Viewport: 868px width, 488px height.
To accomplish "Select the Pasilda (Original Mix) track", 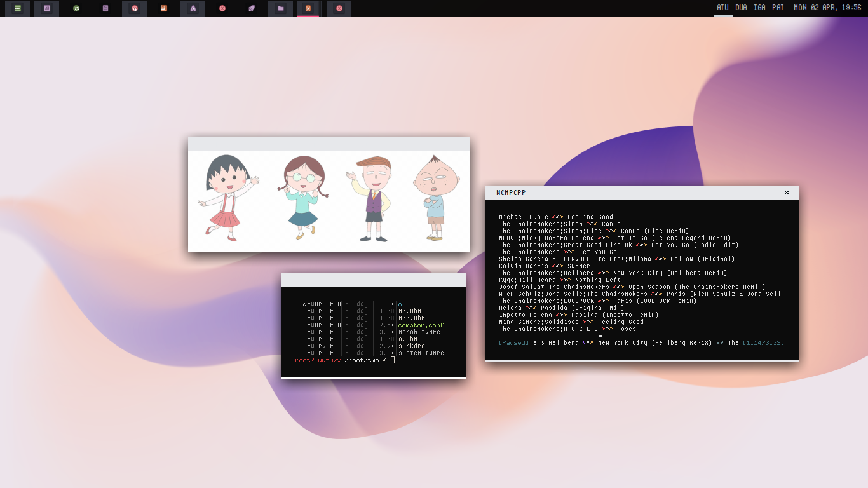I will click(x=562, y=308).
